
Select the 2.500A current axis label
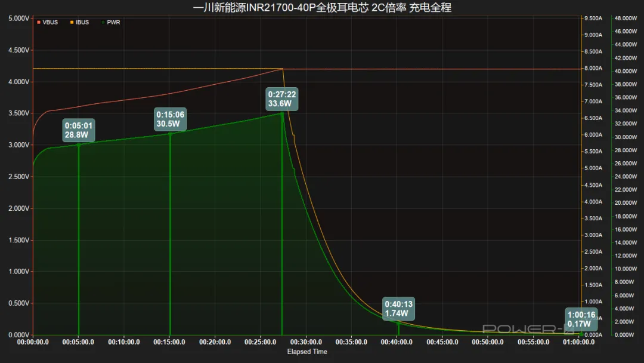click(x=593, y=251)
